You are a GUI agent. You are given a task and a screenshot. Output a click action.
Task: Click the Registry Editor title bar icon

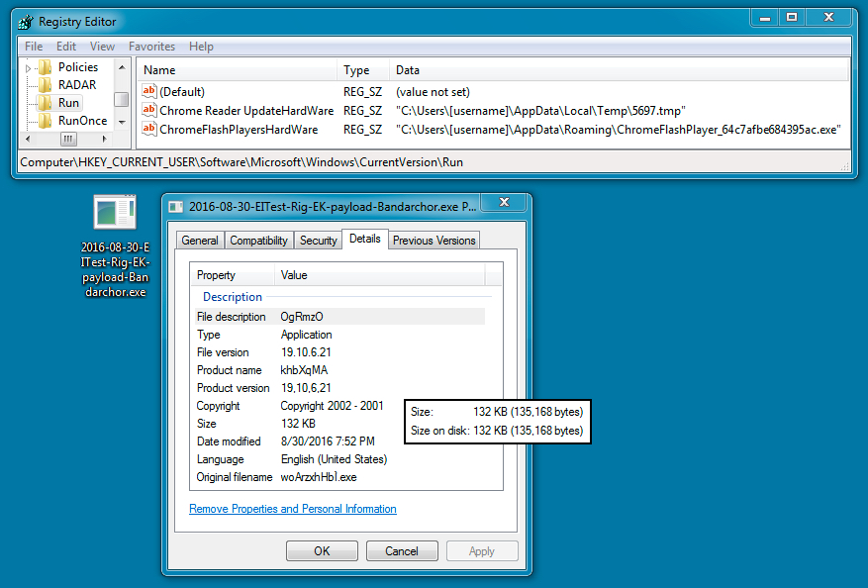click(26, 21)
